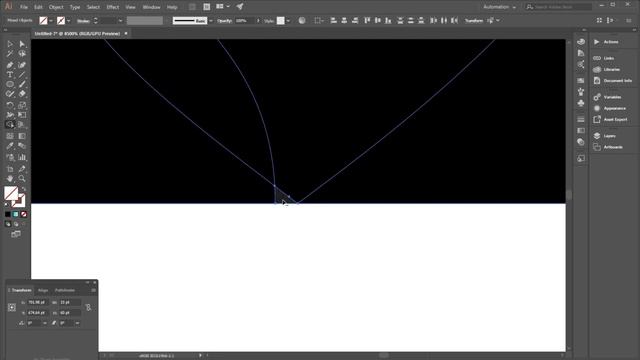The image size is (640, 360).
Task: Open the Effect menu
Action: click(x=112, y=7)
